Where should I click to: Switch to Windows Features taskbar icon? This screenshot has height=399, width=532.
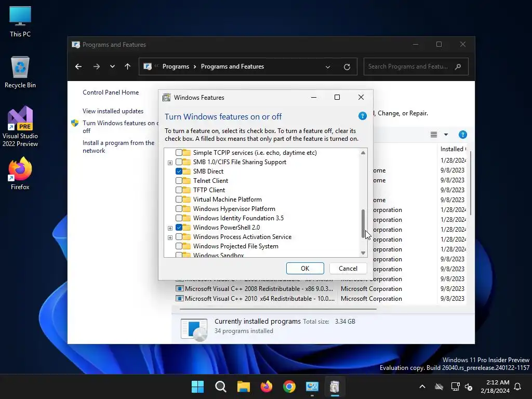click(335, 387)
